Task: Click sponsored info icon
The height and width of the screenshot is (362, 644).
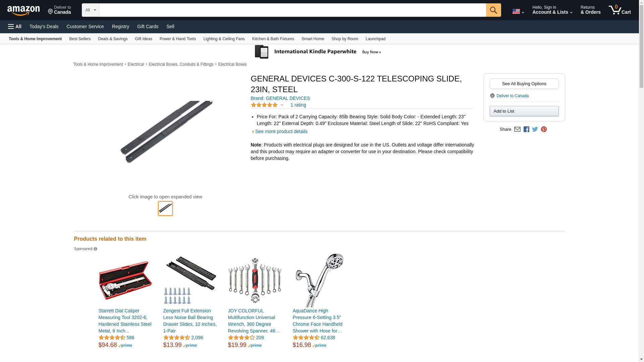Action: [x=95, y=249]
